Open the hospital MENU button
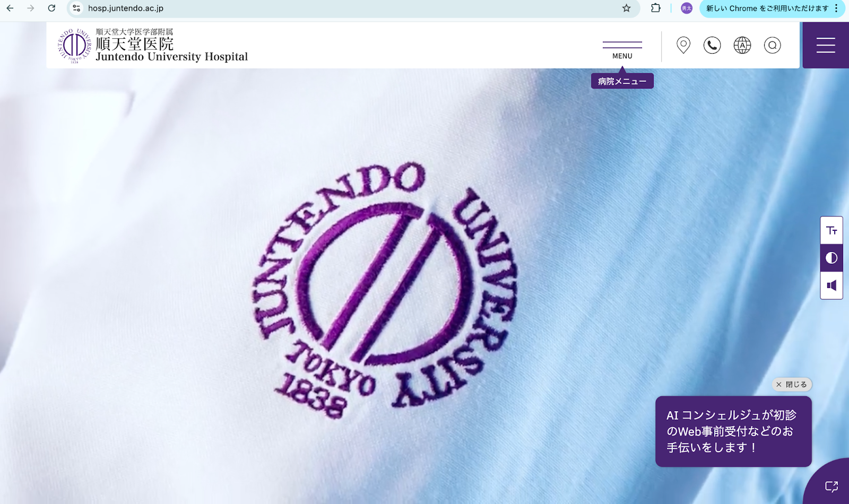 (x=622, y=50)
